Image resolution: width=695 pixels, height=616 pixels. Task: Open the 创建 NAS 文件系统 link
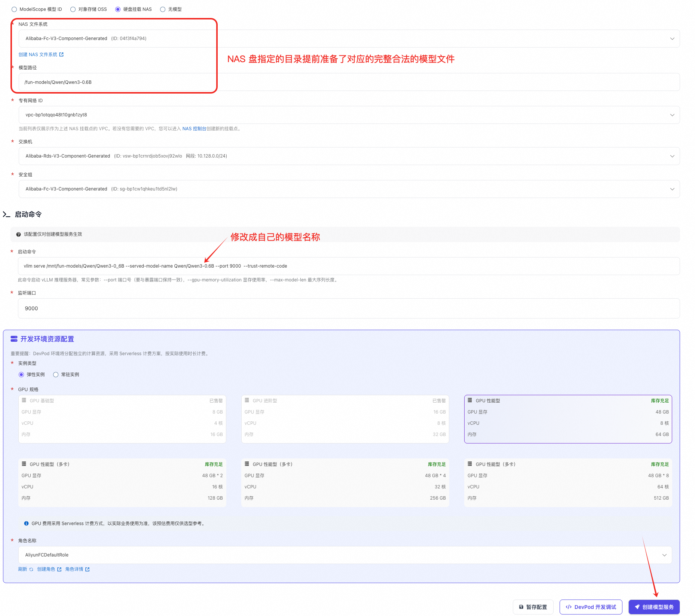(41, 55)
